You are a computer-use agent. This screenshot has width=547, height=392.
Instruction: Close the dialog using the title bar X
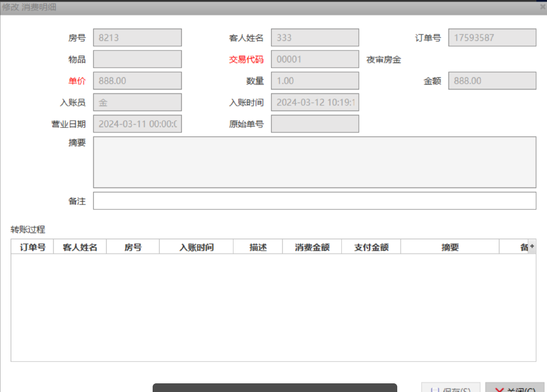click(x=543, y=7)
